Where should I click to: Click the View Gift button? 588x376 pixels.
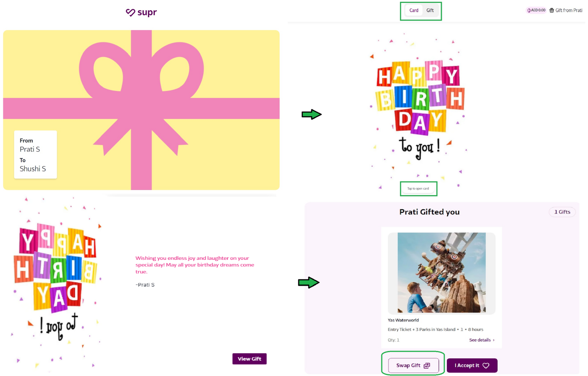pos(249,359)
